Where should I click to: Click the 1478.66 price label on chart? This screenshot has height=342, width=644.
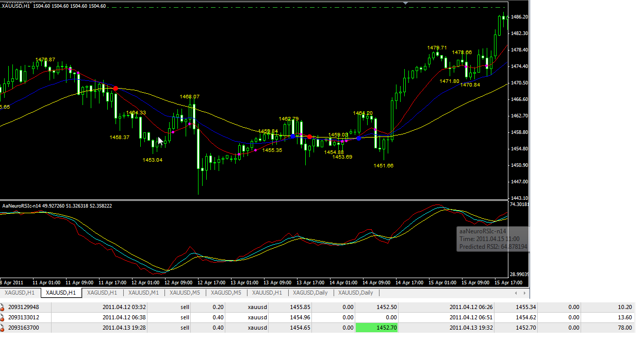coord(462,52)
